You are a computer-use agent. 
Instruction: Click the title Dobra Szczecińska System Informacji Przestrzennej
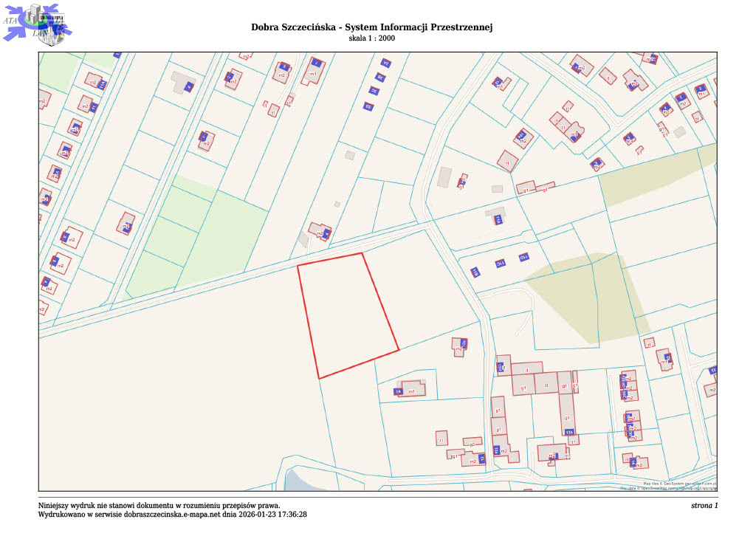(371, 27)
